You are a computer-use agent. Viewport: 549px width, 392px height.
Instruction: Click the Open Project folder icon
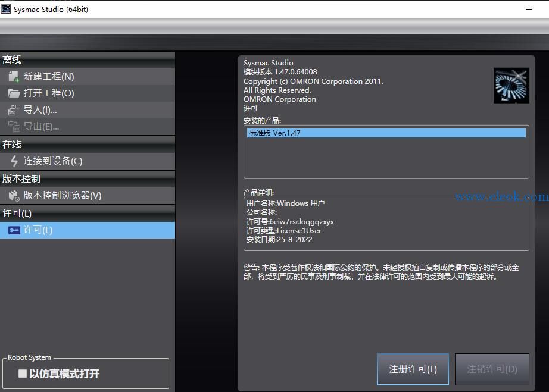(14, 93)
